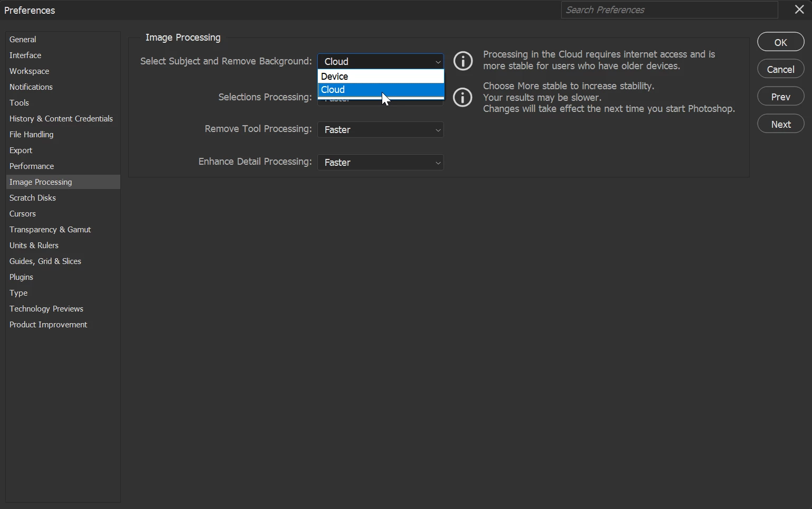Open Workspace preferences category
812x509 pixels.
(x=63, y=71)
